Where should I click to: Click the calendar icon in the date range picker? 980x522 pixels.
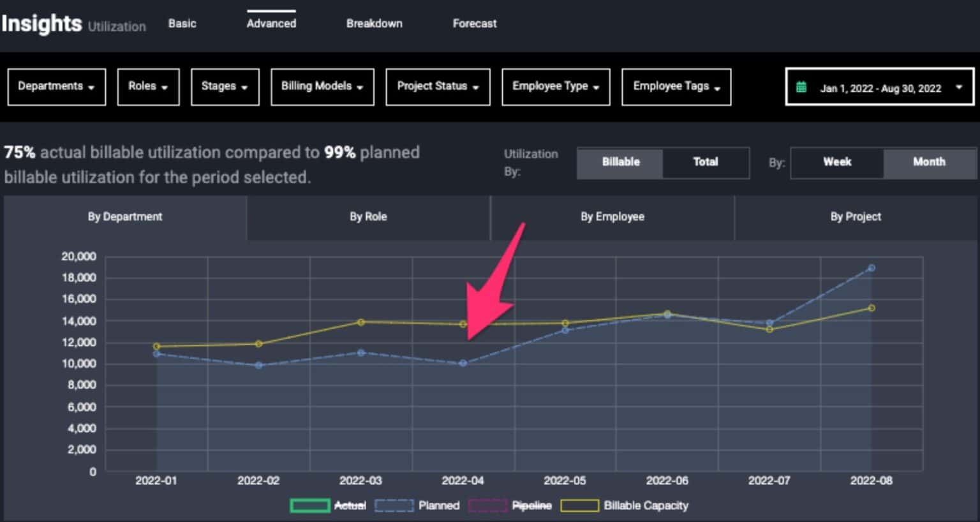pyautogui.click(x=803, y=88)
